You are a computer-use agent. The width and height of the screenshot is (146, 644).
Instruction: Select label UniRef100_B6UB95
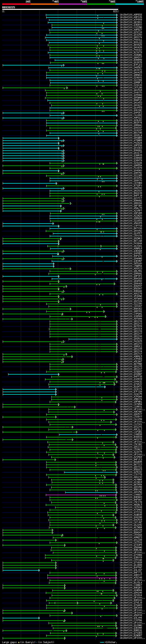[131, 462]
